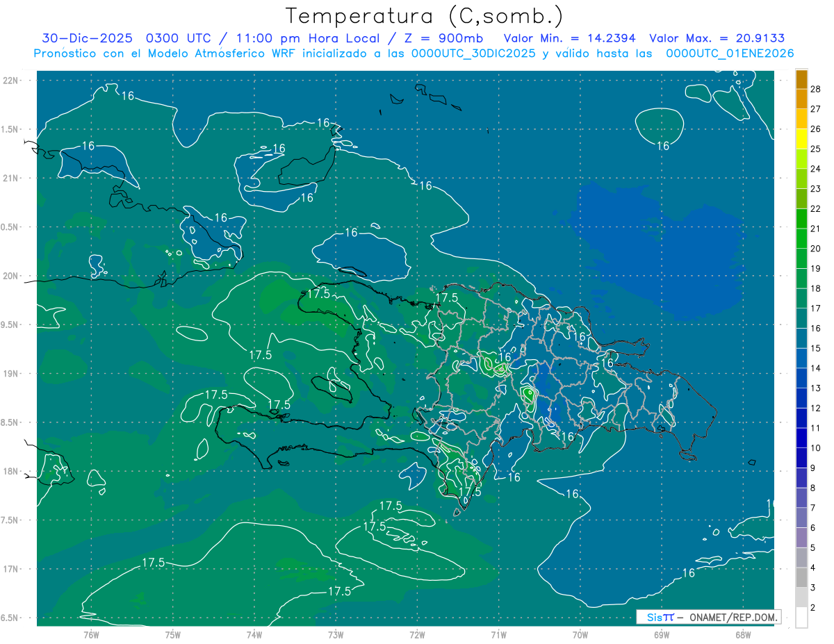Click the "75W" longitude axis label

(173, 634)
